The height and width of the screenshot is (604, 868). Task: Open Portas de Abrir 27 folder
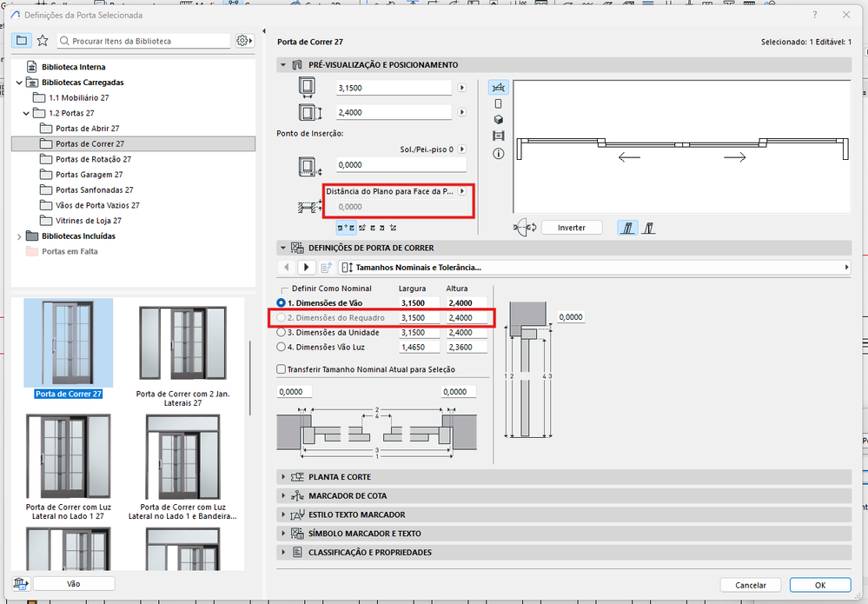[88, 129]
